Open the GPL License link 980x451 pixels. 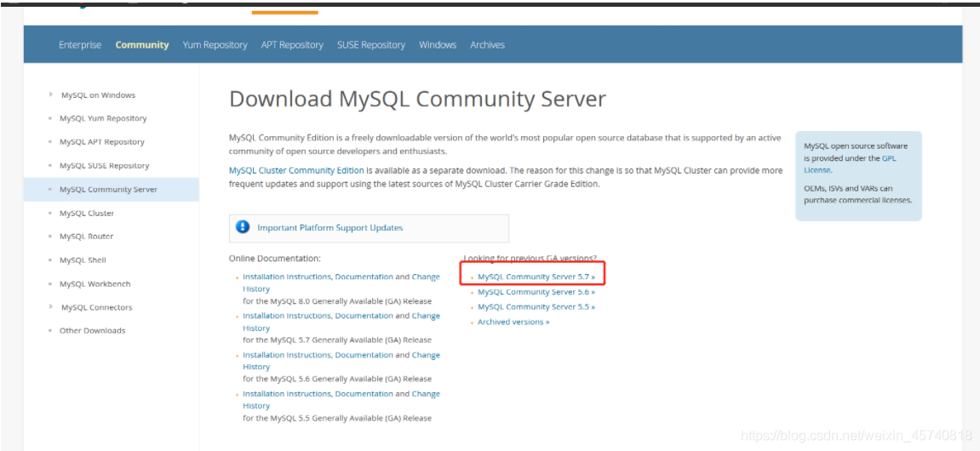pos(850,163)
